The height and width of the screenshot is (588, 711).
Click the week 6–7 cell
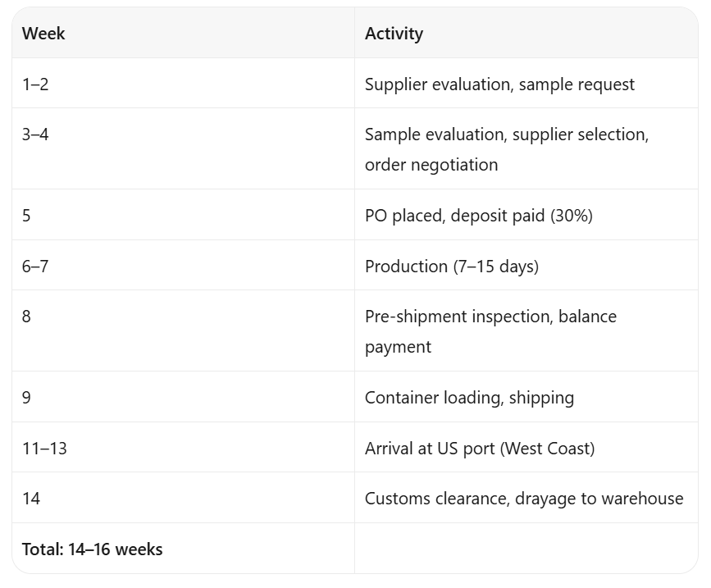(183, 265)
